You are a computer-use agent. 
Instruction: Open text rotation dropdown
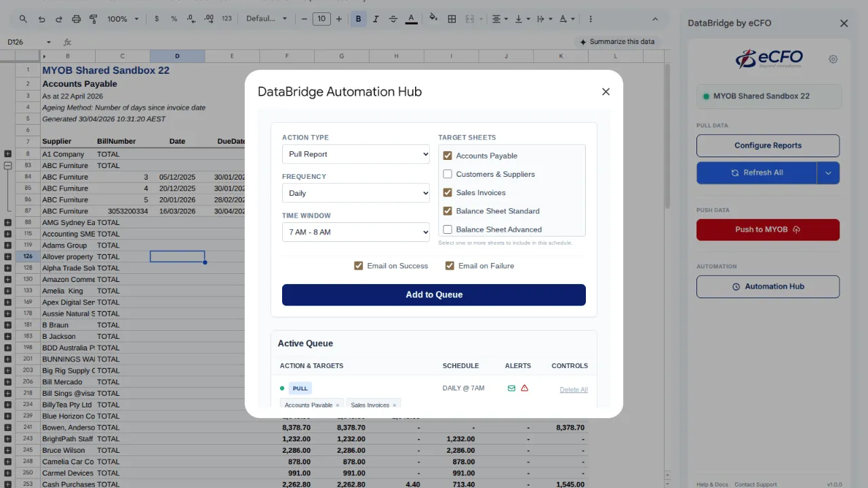567,19
